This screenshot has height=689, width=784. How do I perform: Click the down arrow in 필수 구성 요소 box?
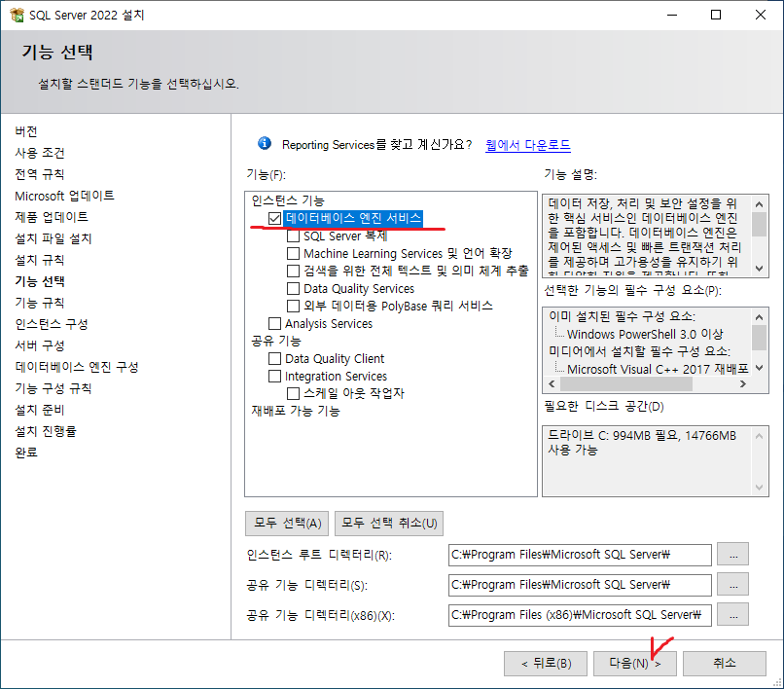point(759,368)
